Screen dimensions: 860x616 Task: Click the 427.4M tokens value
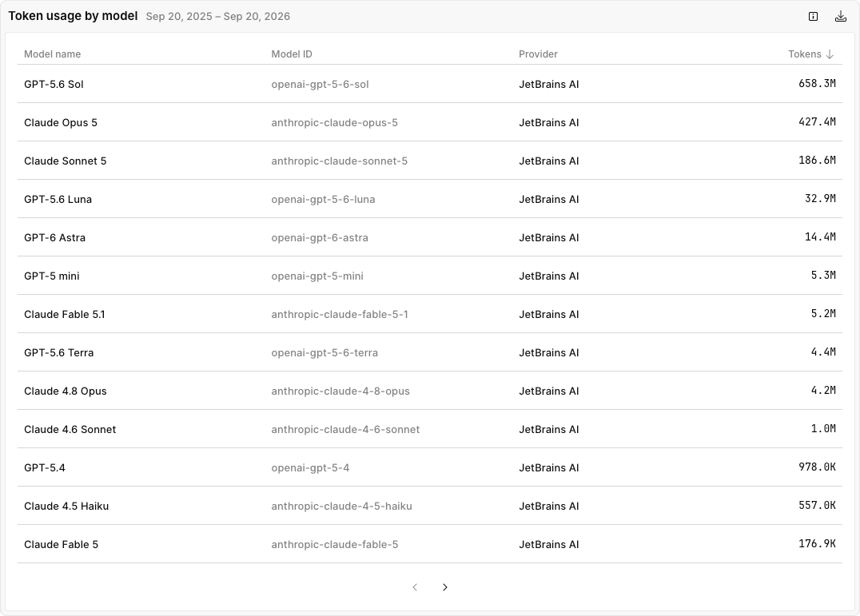pyautogui.click(x=817, y=122)
